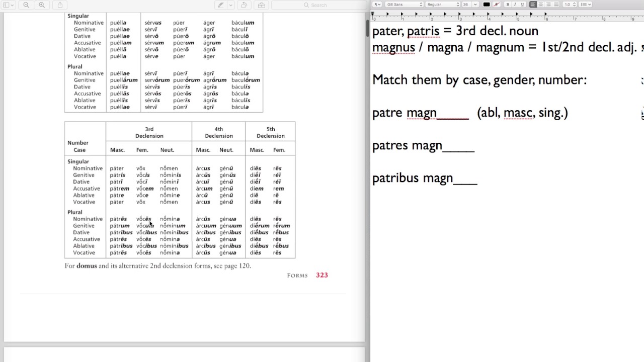Image resolution: width=644 pixels, height=362 pixels.
Task: Rotate the PDF page in Preview
Action: tap(244, 5)
